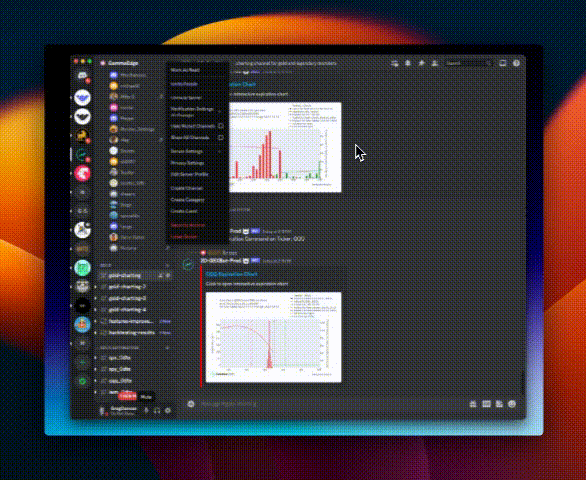Open the gold-charting-2 channel
The image size is (586, 480).
click(127, 298)
